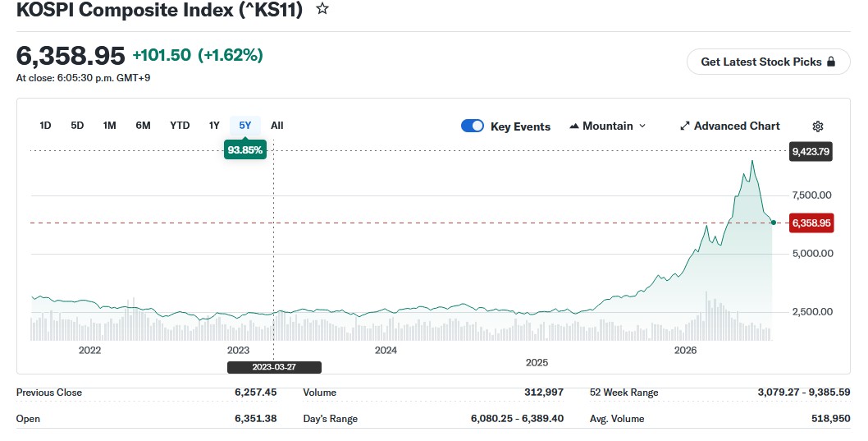Click the Get Latest Stock Picks button

pyautogui.click(x=769, y=62)
